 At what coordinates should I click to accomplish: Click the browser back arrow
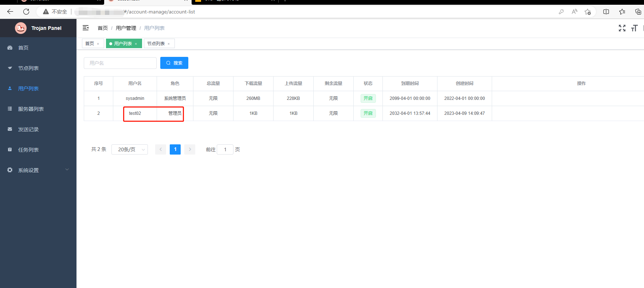[10, 12]
